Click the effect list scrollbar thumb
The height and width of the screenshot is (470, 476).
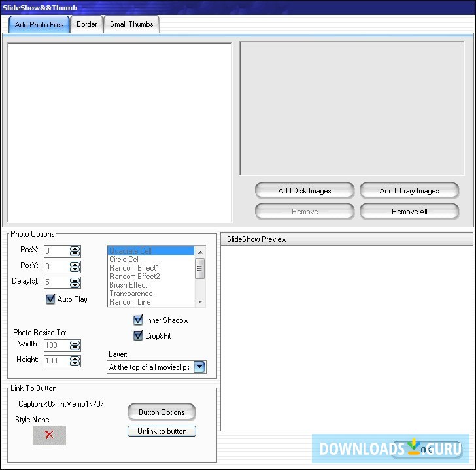point(200,269)
